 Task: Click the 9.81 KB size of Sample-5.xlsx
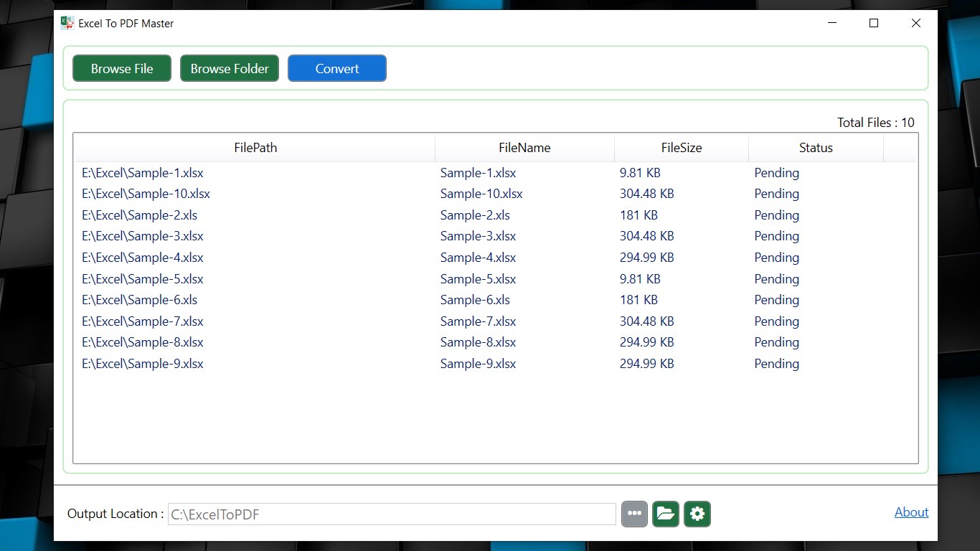640,279
